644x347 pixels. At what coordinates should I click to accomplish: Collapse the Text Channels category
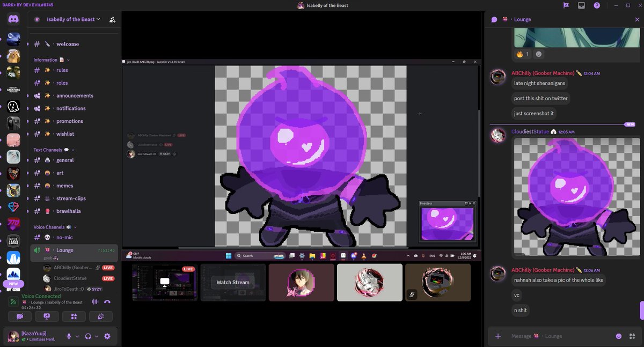click(54, 150)
